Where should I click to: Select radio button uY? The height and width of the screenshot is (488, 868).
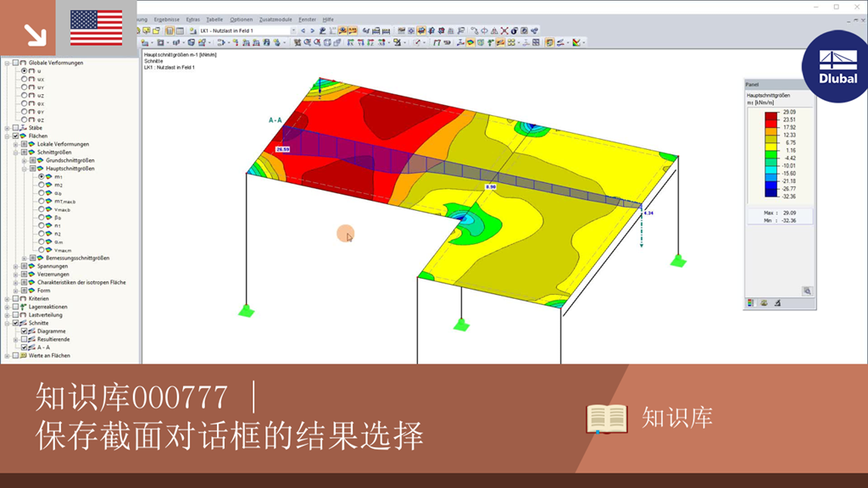(x=25, y=87)
